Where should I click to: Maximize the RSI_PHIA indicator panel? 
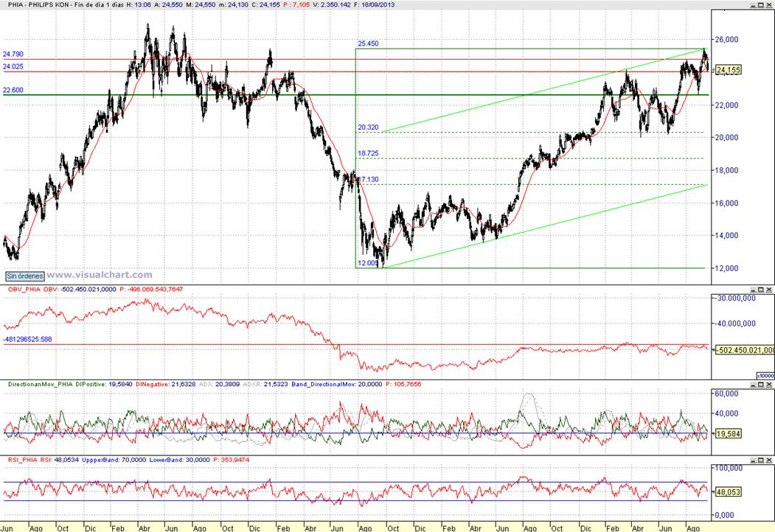[x=761, y=461]
